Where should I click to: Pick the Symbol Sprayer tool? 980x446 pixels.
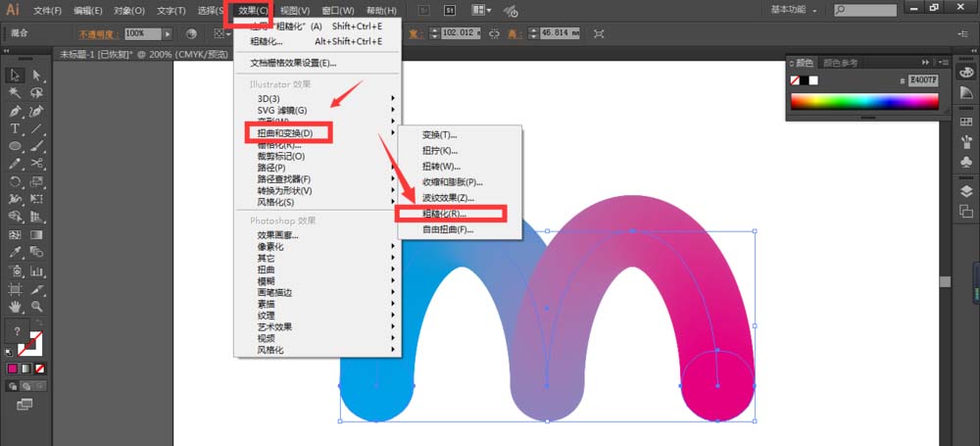pos(15,272)
